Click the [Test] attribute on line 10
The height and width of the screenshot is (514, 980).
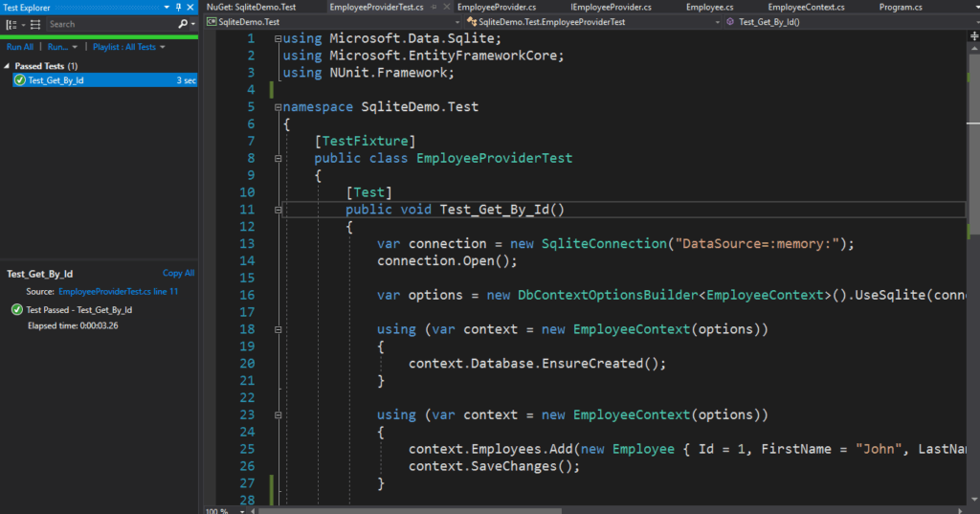368,192
